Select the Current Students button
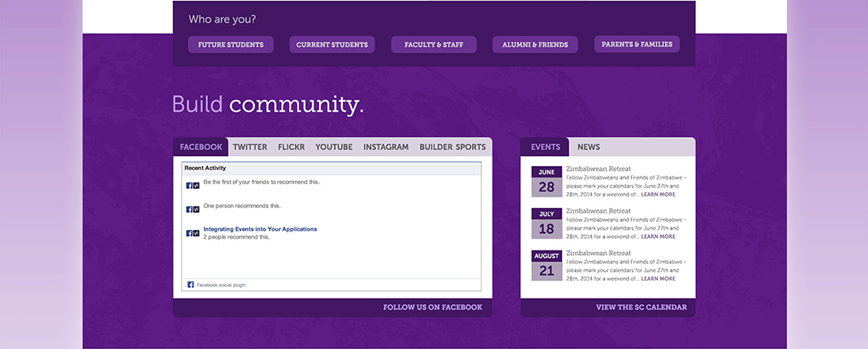This screenshot has height=349, width=868. [x=332, y=45]
